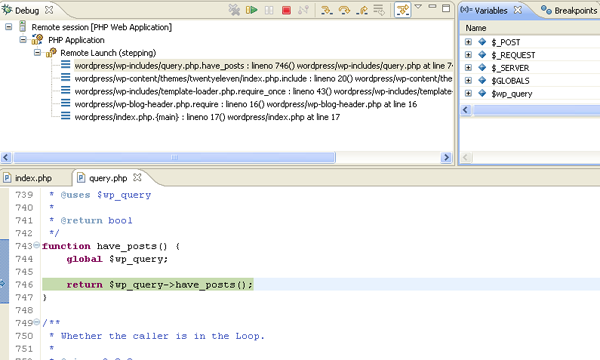Click the PHP Application debug target icon

[x=37, y=39]
